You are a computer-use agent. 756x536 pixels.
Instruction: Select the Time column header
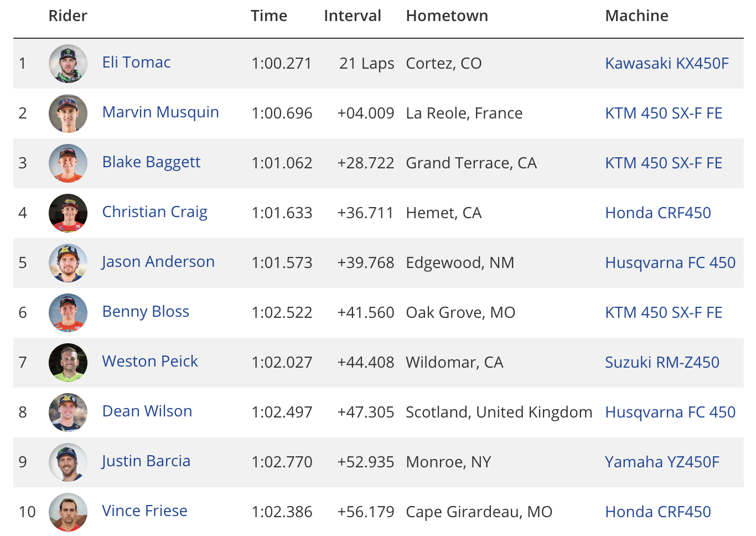[269, 16]
